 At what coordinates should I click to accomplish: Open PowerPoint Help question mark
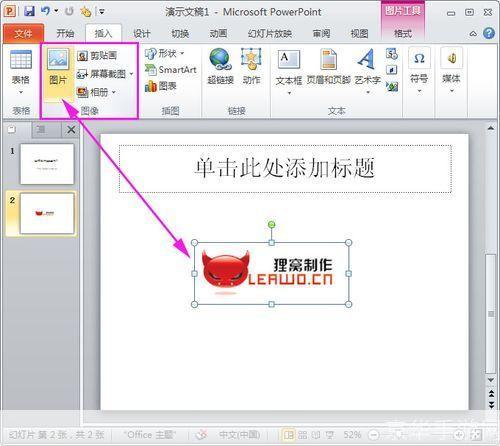(x=489, y=33)
